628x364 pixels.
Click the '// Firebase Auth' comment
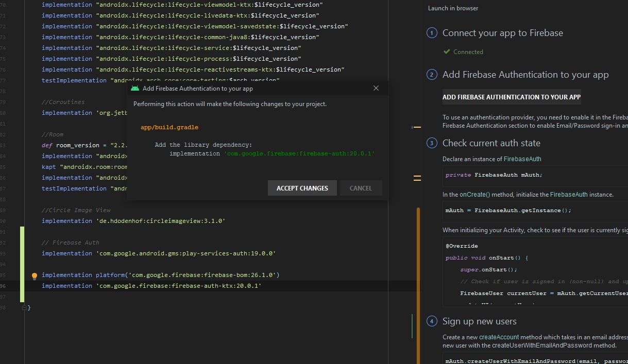(x=71, y=242)
